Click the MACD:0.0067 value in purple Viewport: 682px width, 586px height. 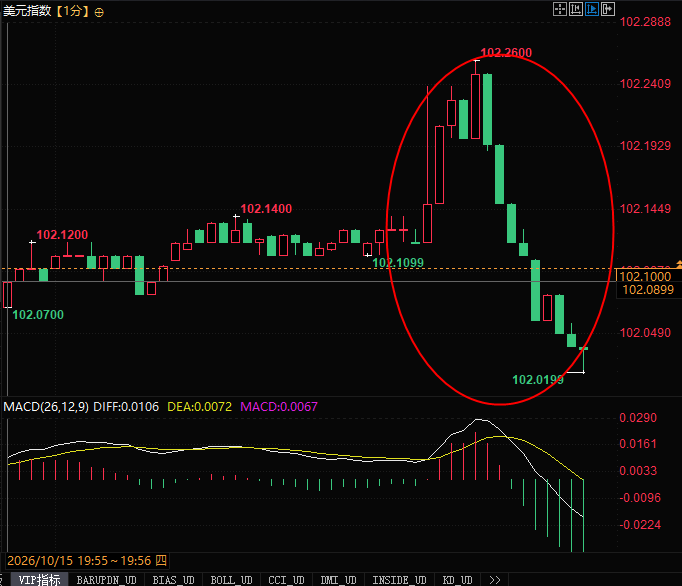point(279,407)
